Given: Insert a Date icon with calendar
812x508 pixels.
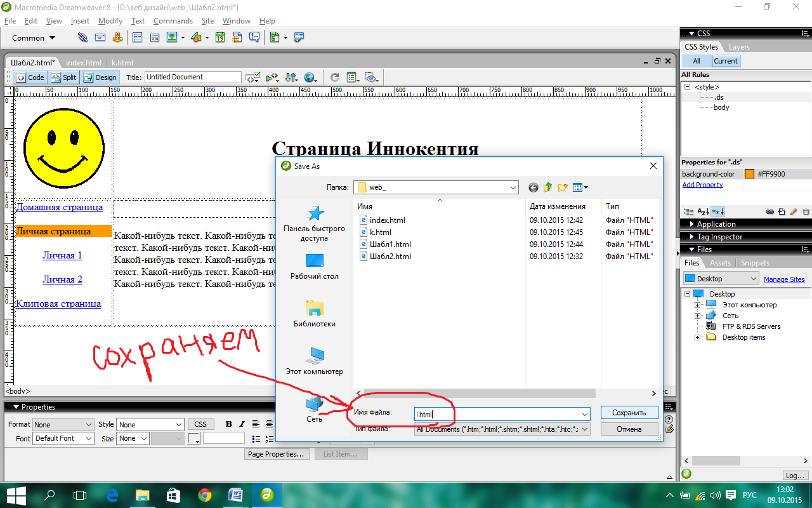Looking at the screenshot, I should click(220, 38).
